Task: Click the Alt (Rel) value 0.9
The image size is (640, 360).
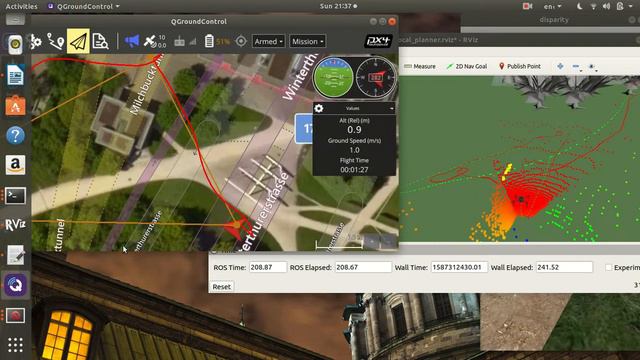Action: [354, 130]
